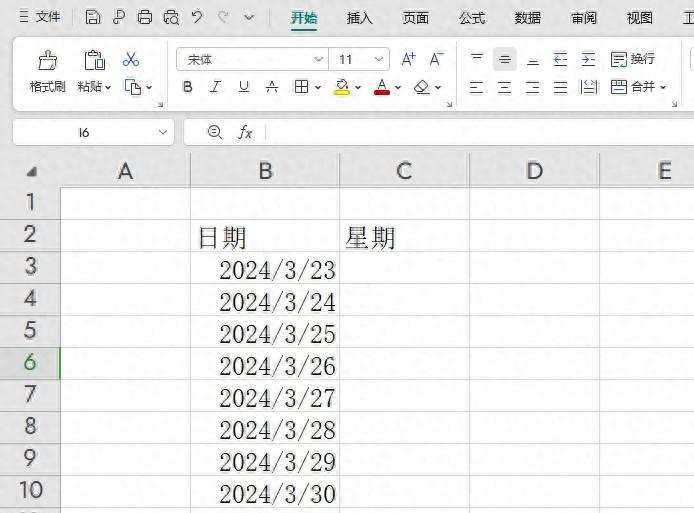Redo the last action

(x=223, y=18)
